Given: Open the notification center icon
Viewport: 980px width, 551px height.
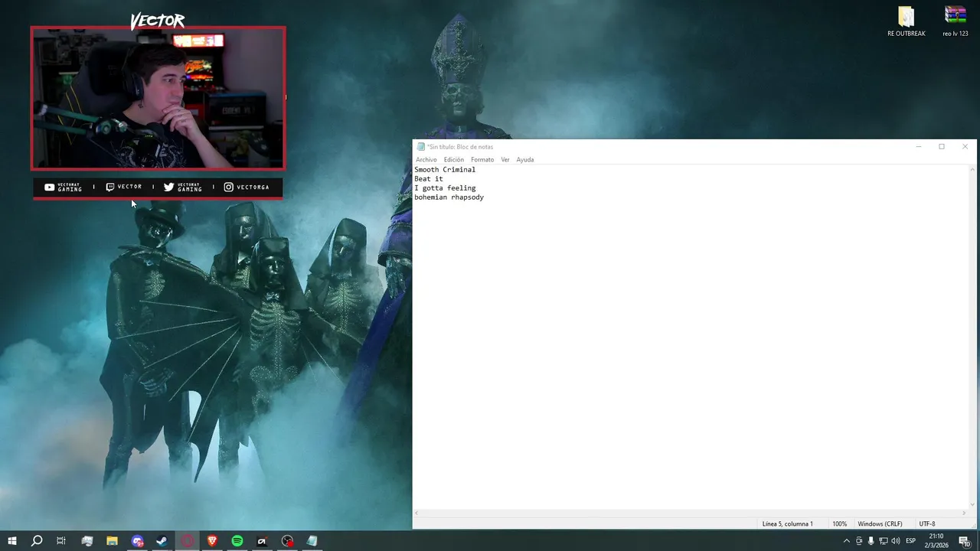Looking at the screenshot, I should 965,541.
